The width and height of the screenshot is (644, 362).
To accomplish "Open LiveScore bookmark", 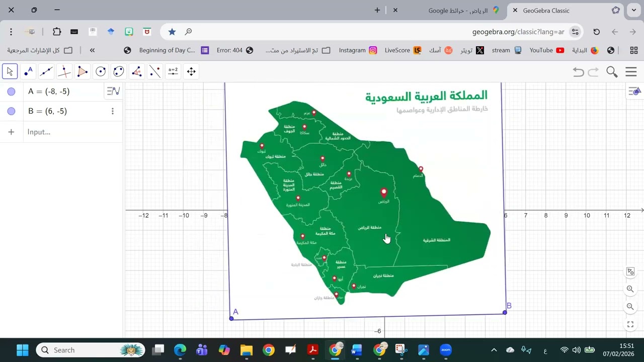I will tap(403, 50).
